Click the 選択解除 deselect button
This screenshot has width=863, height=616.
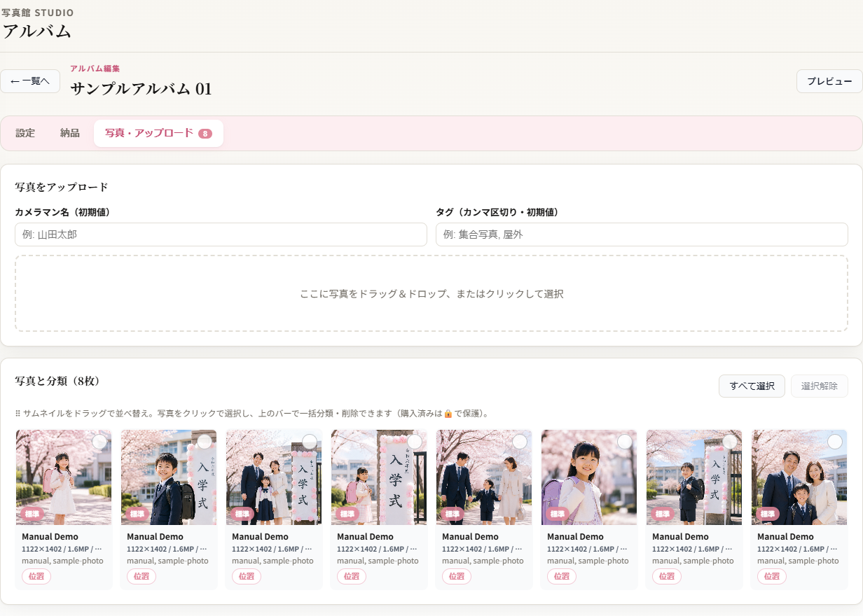click(820, 386)
